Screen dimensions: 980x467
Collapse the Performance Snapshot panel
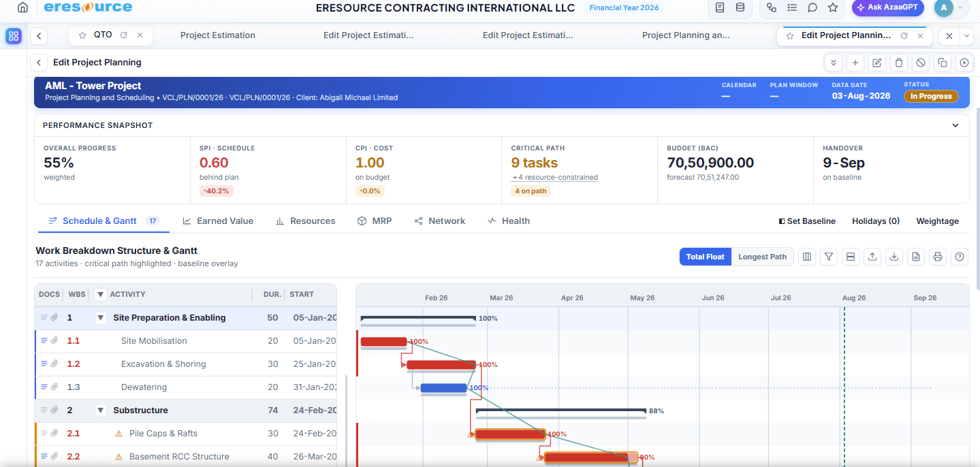click(x=955, y=125)
